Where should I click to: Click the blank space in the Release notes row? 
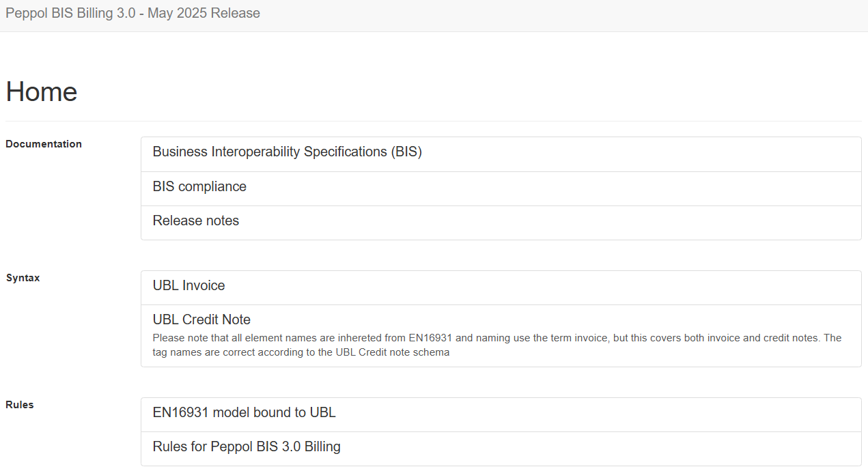[546, 223]
